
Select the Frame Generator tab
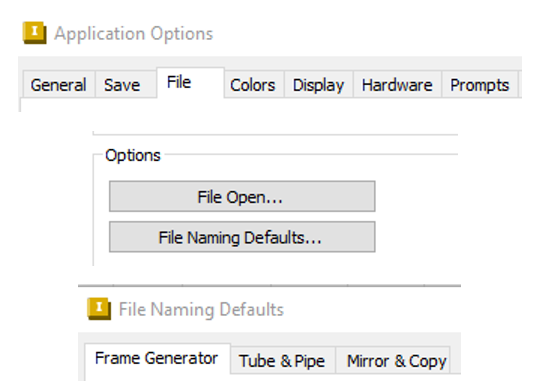pos(157,359)
